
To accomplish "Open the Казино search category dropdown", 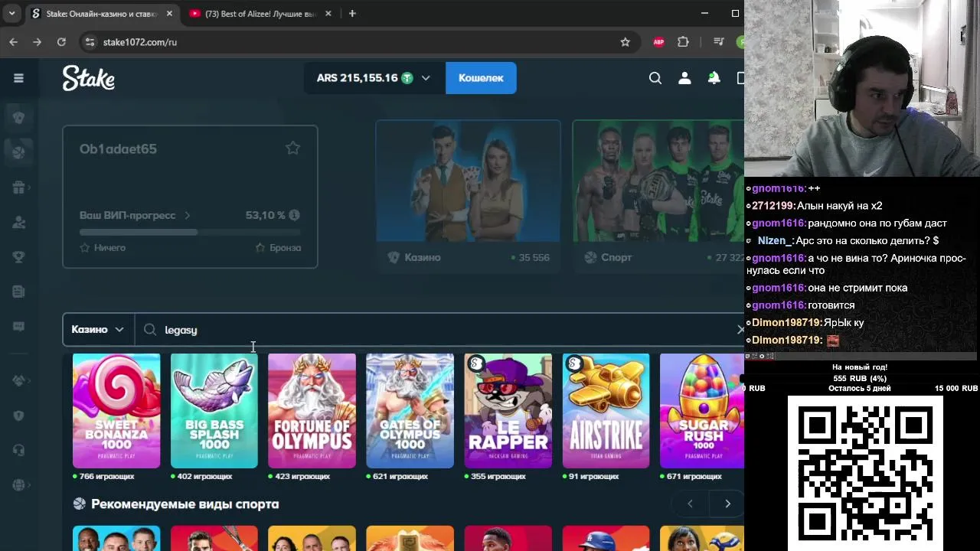I will [98, 330].
